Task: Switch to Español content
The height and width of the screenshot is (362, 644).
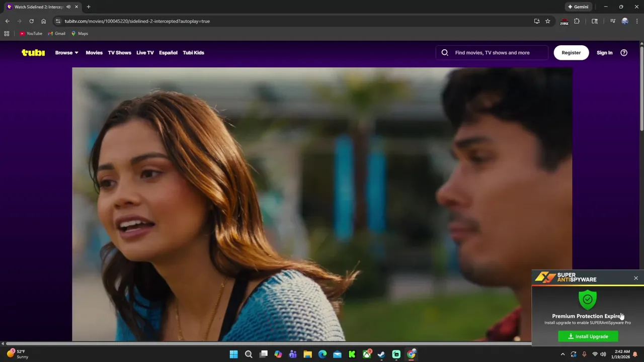Action: tap(168, 52)
